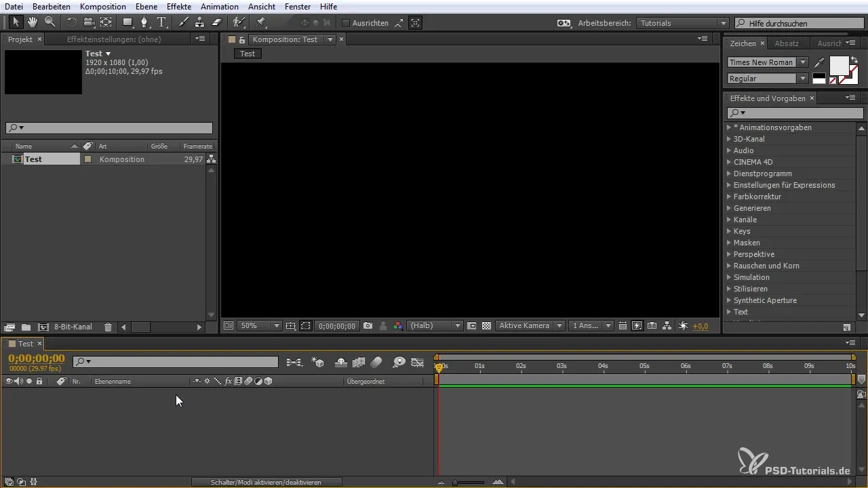Expand the Animationsvorgaben category
The height and width of the screenshot is (488, 868).
729,127
